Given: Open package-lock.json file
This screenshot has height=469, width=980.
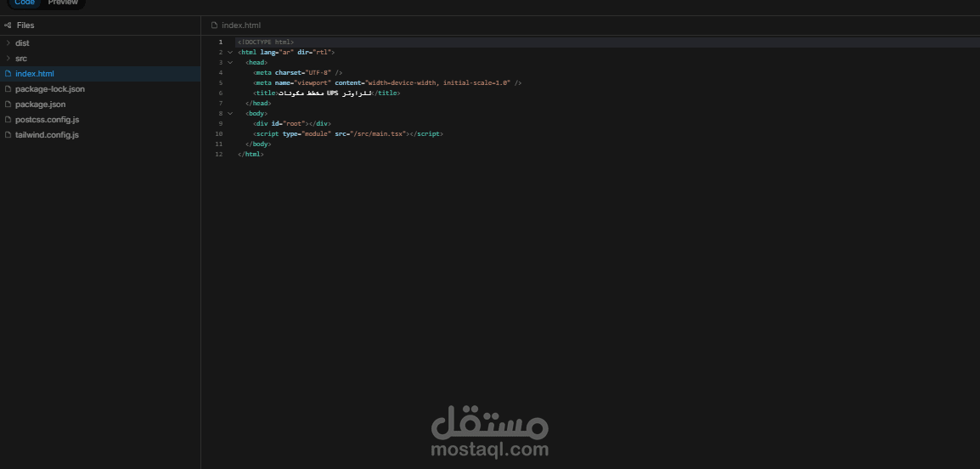Looking at the screenshot, I should pos(50,89).
